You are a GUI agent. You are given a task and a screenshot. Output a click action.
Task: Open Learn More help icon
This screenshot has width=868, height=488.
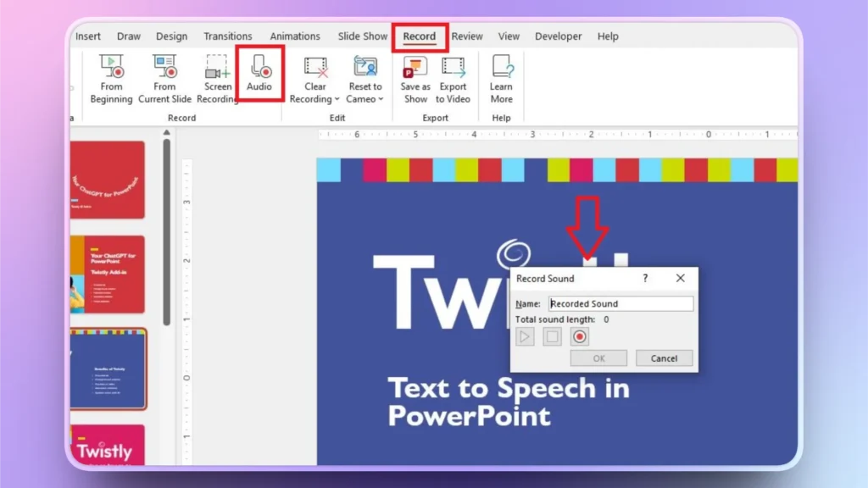pyautogui.click(x=501, y=75)
